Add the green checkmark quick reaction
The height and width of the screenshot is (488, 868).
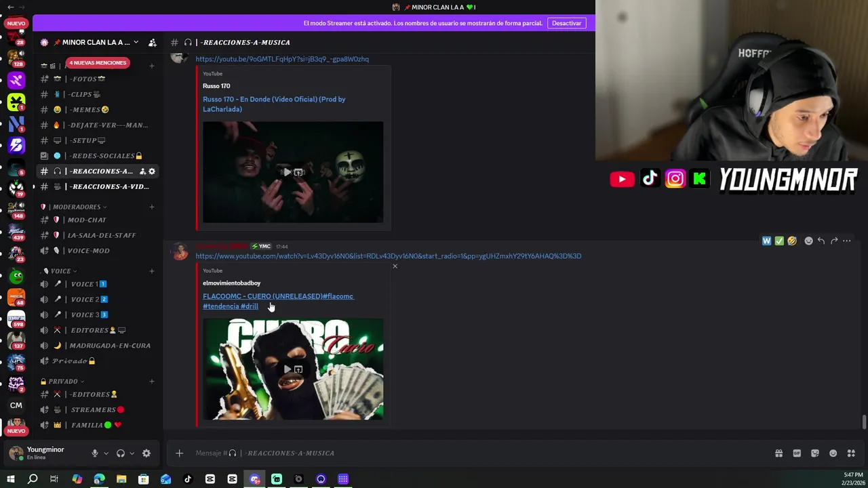[x=779, y=241]
